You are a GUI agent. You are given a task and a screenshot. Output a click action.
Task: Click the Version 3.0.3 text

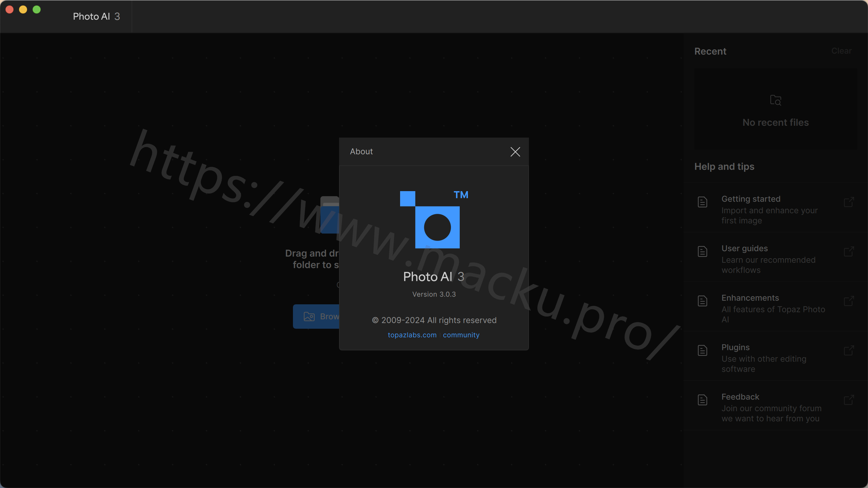(434, 294)
